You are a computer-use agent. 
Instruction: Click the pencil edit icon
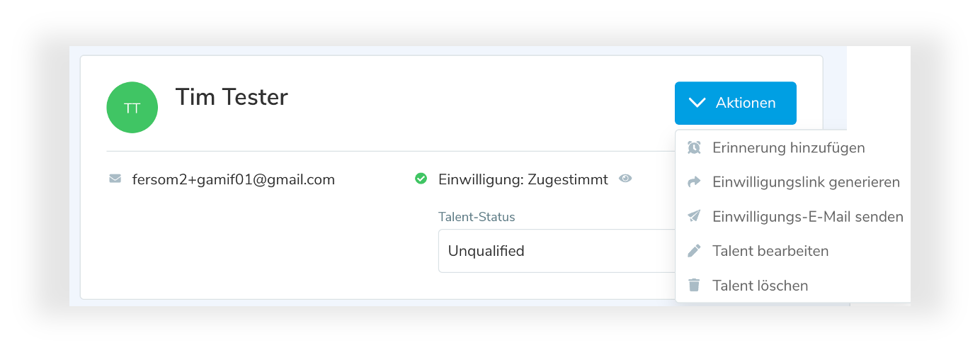point(694,251)
